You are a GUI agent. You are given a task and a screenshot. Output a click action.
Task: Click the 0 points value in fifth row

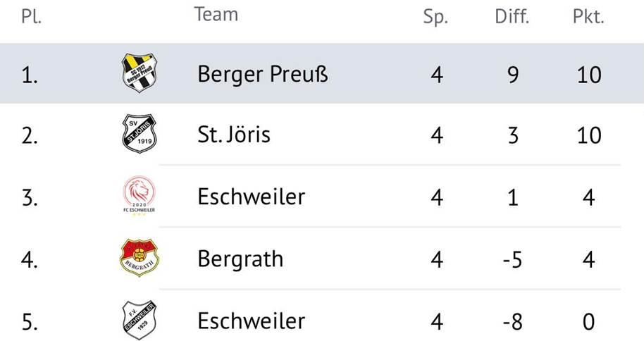588,321
